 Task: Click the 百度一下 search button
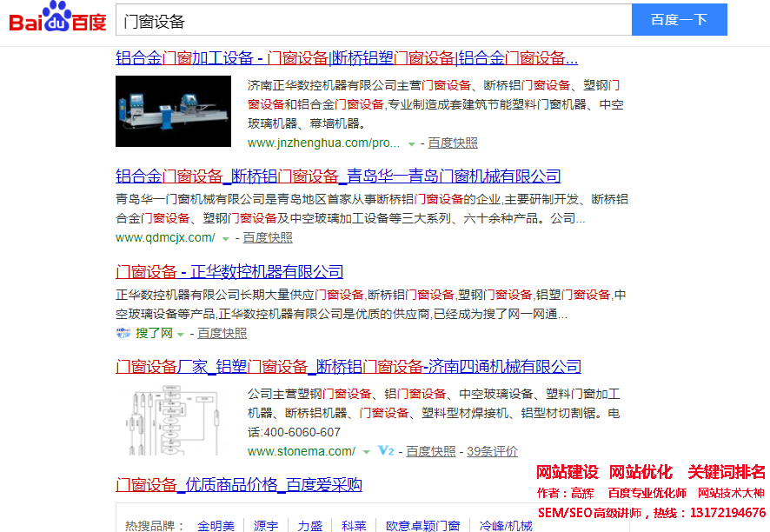click(x=679, y=20)
